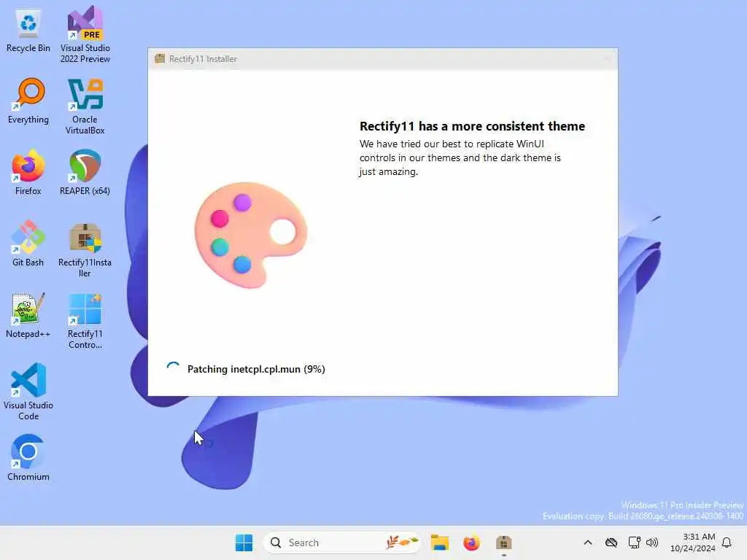Image resolution: width=747 pixels, height=560 pixels.
Task: Click 'Patching inetcpl.cpl.mun (9%)' status text
Action: click(256, 369)
